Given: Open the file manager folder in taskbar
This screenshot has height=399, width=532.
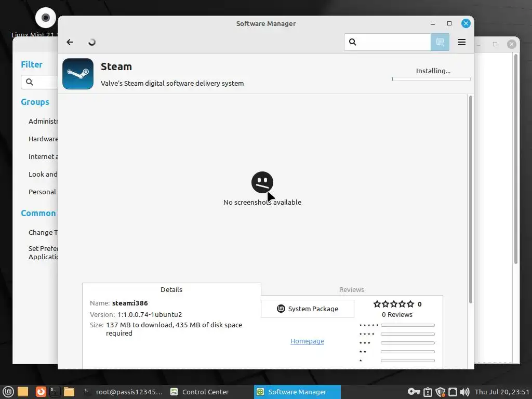Looking at the screenshot, I should coord(69,392).
